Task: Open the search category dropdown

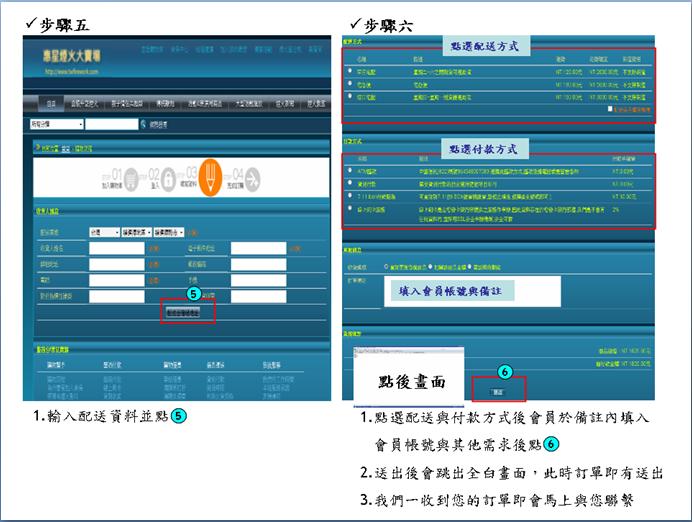Action: [56, 125]
